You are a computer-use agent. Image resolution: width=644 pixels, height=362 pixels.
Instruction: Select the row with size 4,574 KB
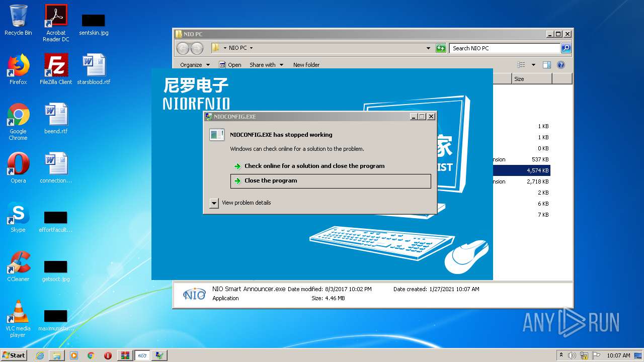[521, 170]
